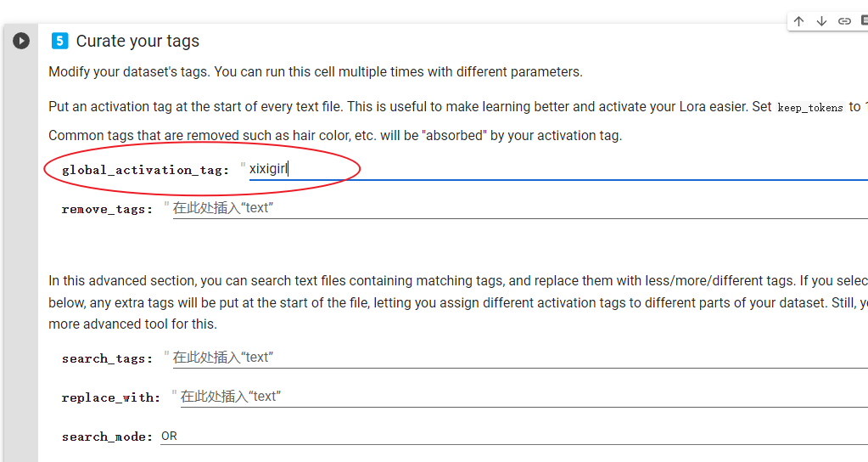Viewport: 868px width, 462px height.
Task: Open the comment icon in cell toolbar
Action: (x=864, y=20)
